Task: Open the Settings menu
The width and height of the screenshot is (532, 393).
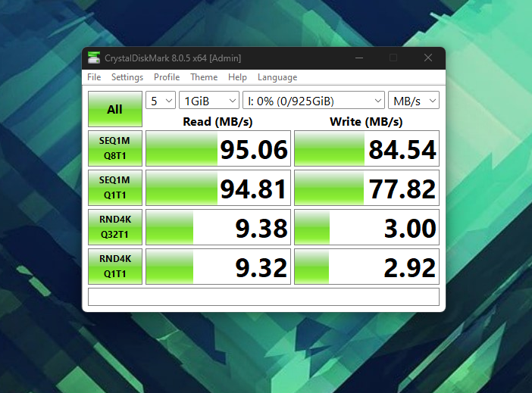Action: click(127, 77)
